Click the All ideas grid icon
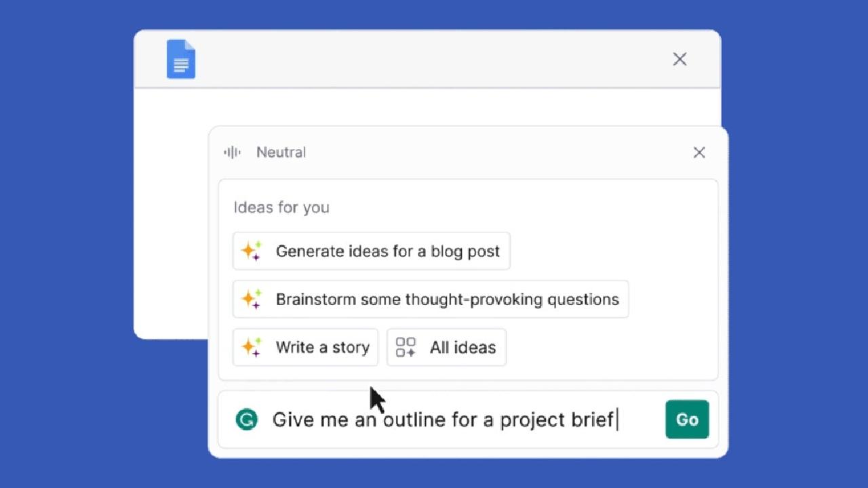This screenshot has width=868, height=488. point(406,348)
